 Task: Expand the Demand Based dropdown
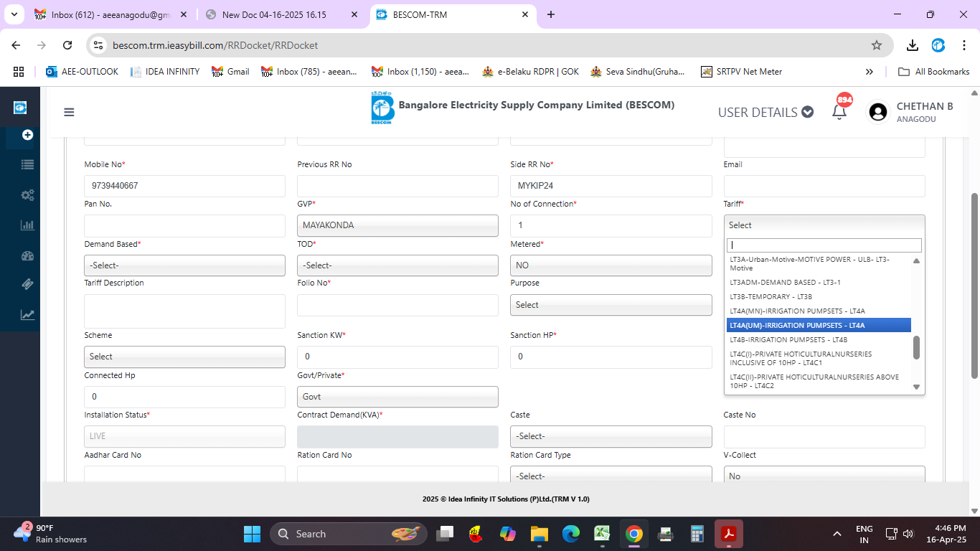click(x=184, y=265)
